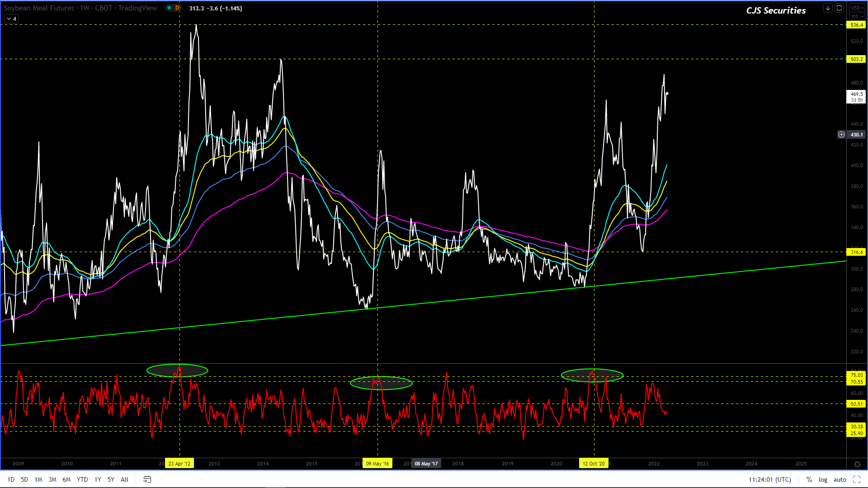868x488 pixels.
Task: Click the Soybean Meal Futures symbol title
Action: (39, 8)
